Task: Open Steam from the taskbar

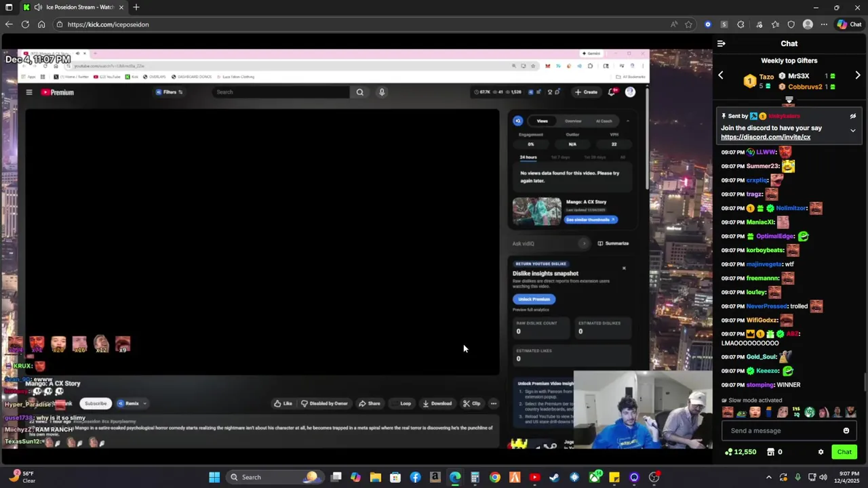Action: tap(554, 477)
